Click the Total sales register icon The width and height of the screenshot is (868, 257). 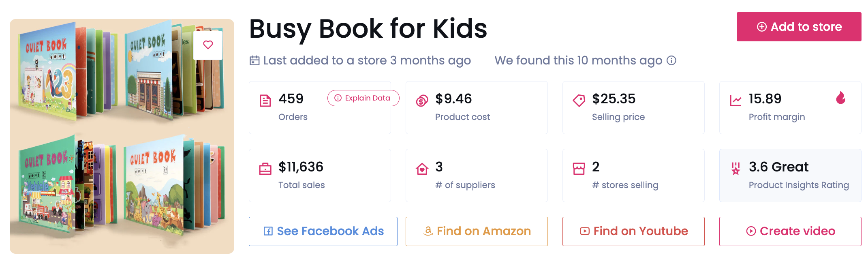tap(265, 169)
